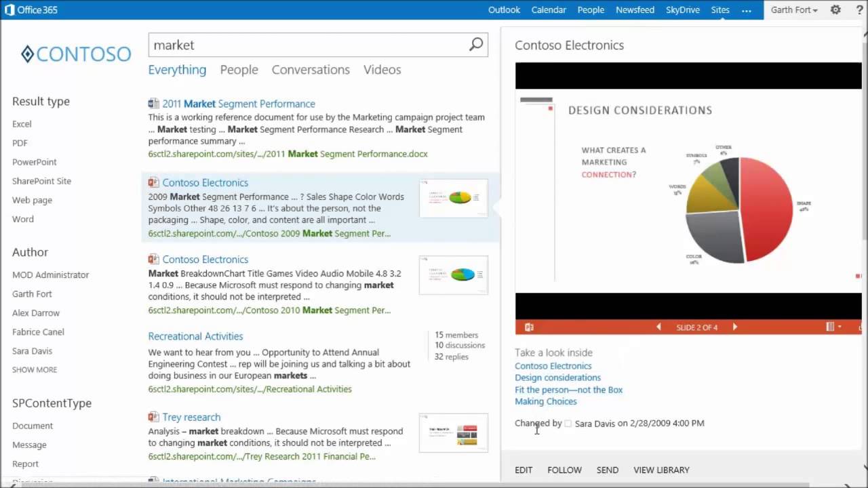Open Outlook from top navigation
This screenshot has height=488, width=868.
click(x=504, y=9)
